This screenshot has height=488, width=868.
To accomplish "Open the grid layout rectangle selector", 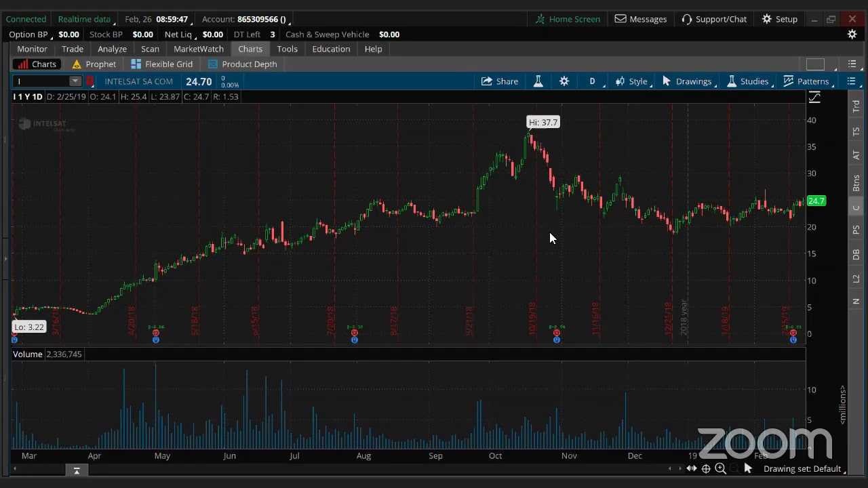I will [x=815, y=64].
